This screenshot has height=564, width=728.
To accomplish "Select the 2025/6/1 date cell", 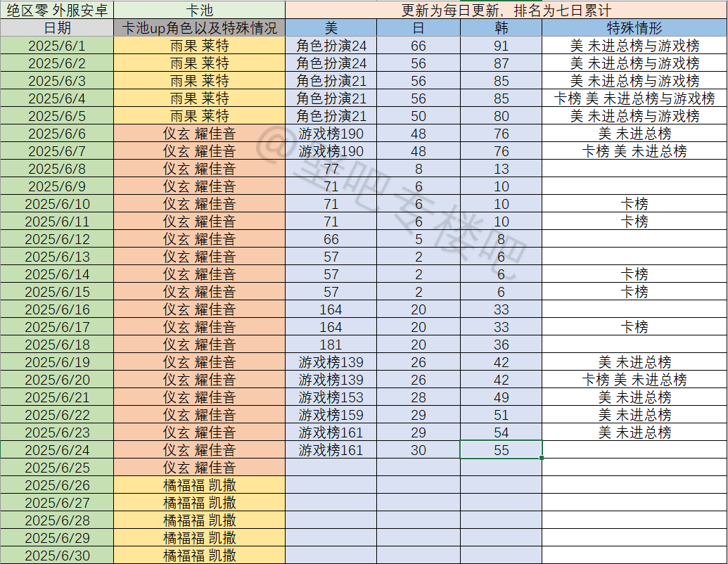I will [x=57, y=46].
